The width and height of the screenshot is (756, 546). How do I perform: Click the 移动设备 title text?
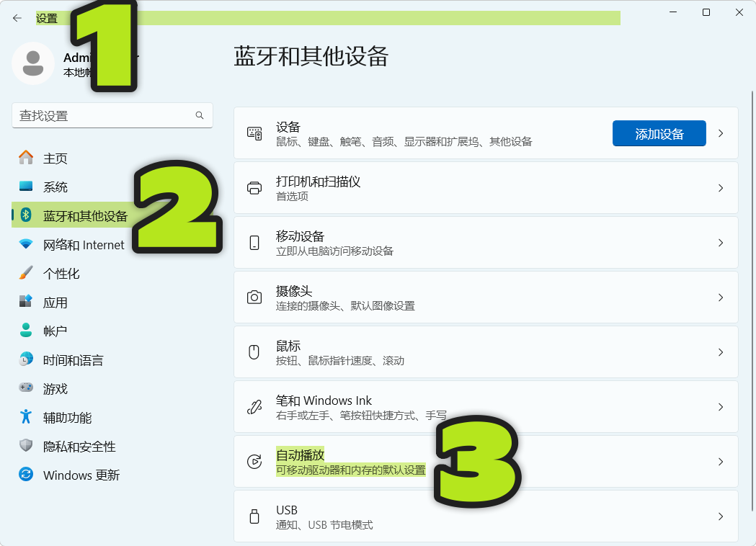pos(300,236)
